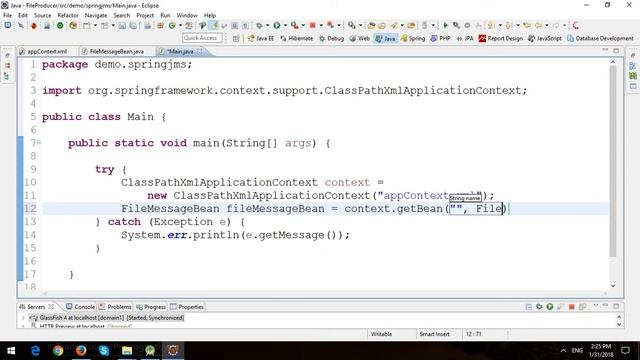Expand the GlassFish 4 at localhost server node
Viewport: 640px width, 360px height.
click(x=23, y=318)
